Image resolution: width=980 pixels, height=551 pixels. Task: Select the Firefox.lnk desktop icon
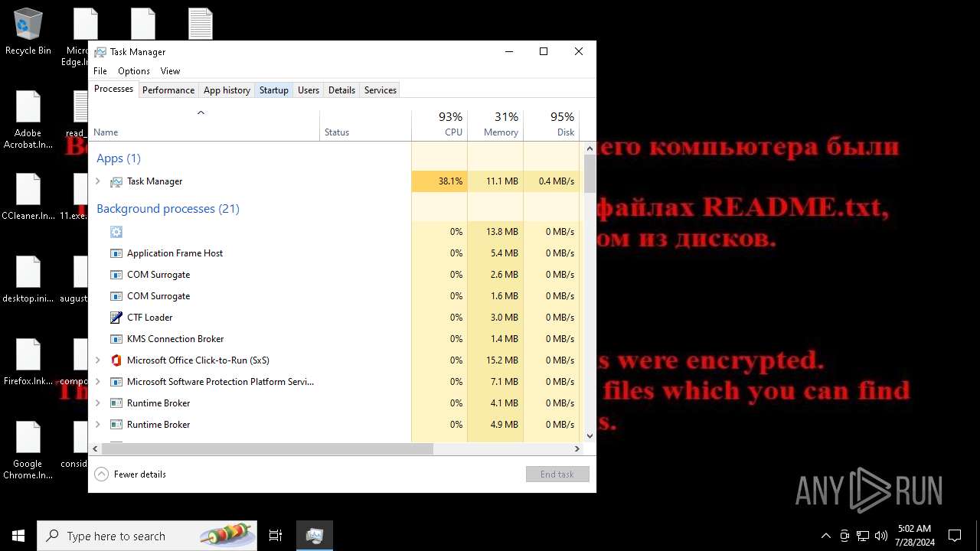pos(28,354)
